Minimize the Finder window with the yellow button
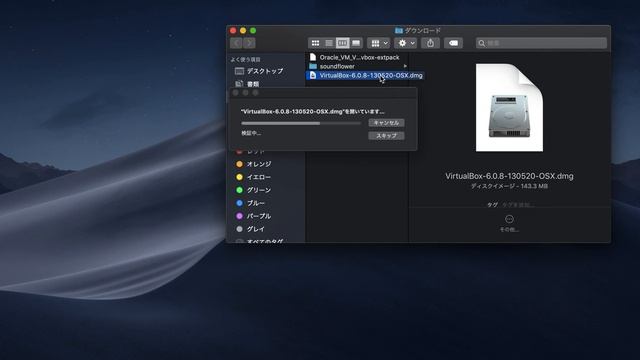 point(243,31)
